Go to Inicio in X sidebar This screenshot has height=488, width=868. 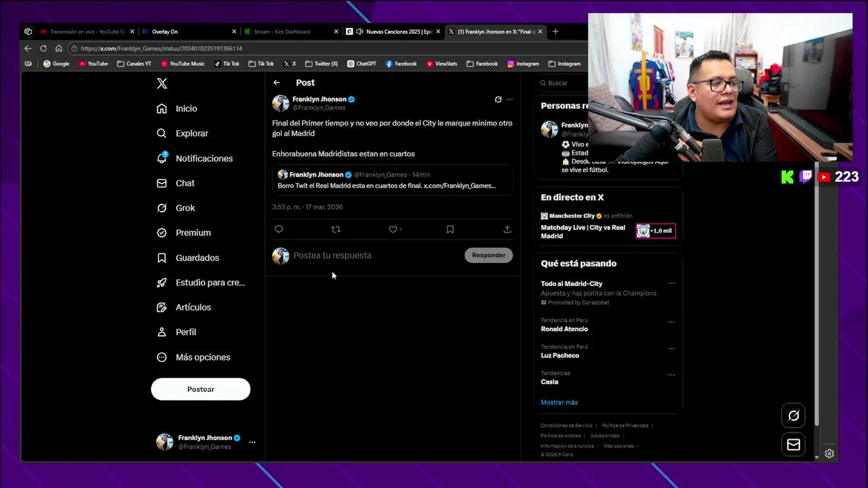177,108
